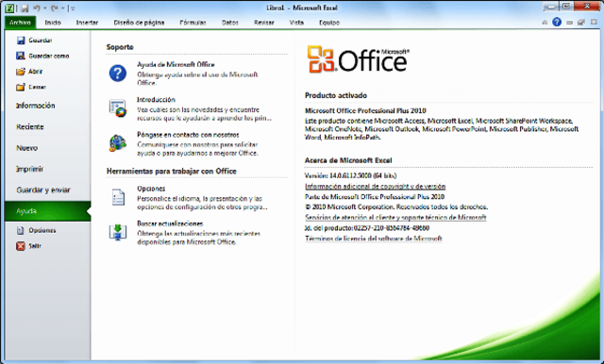Click the Abrir label in sidebar
Viewport: 604px width, 364px height.
[x=36, y=72]
